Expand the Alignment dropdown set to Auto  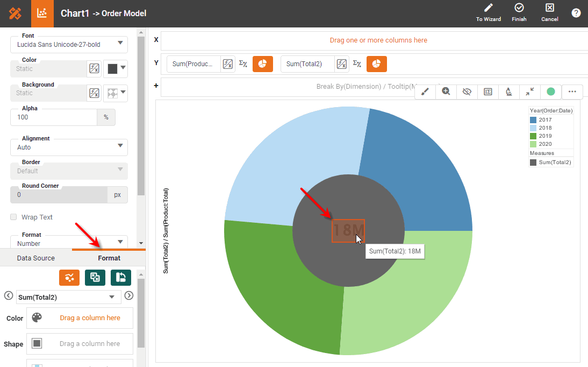(69, 147)
